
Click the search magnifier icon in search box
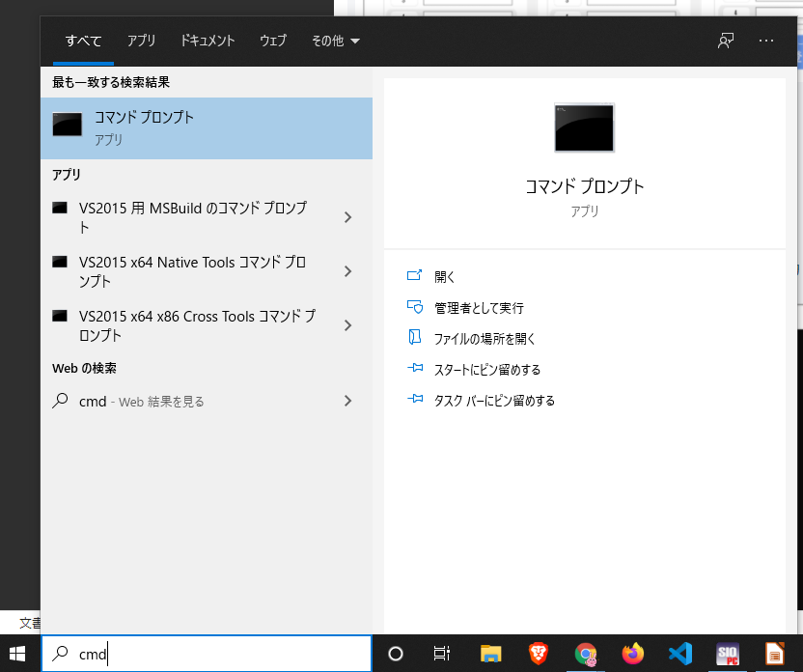[x=61, y=653]
